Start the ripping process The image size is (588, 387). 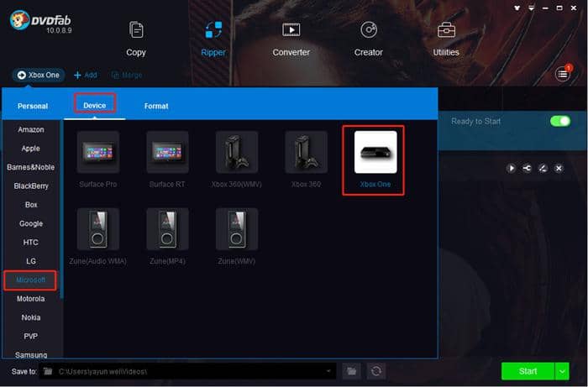528,371
